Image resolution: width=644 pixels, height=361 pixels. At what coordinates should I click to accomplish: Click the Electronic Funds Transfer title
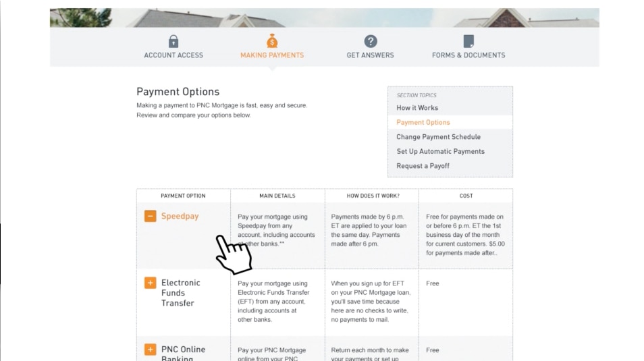tap(181, 293)
